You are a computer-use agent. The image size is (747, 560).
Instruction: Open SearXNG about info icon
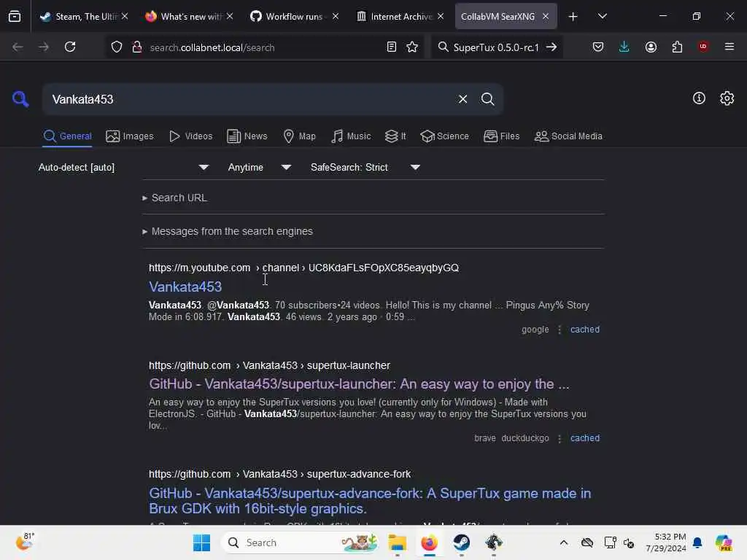pyautogui.click(x=699, y=98)
